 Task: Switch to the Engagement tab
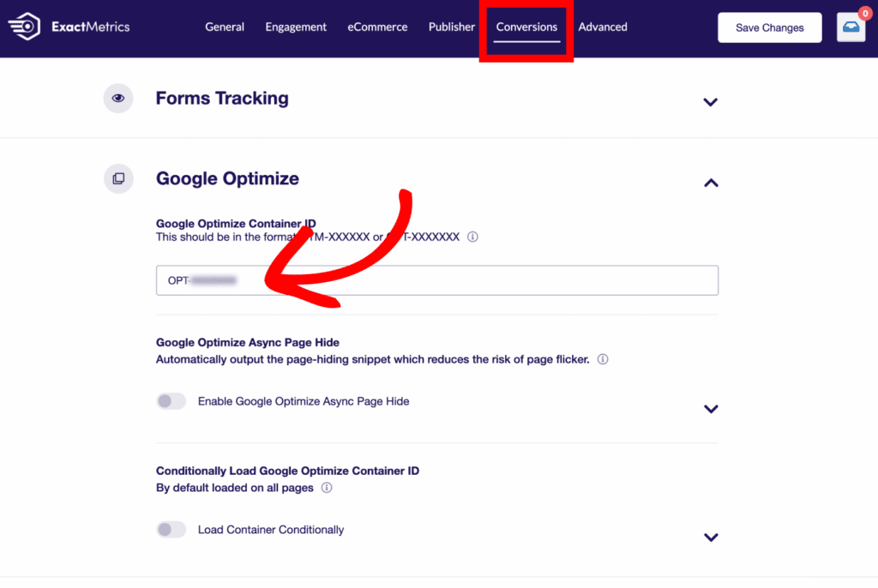click(x=296, y=27)
